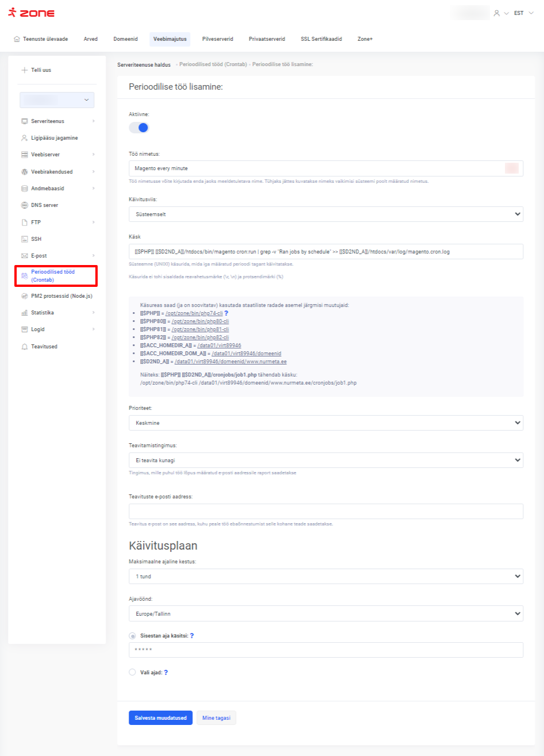The image size is (544, 756).
Task: Expand the Ajavöönd timezone dropdown
Action: [x=326, y=614]
